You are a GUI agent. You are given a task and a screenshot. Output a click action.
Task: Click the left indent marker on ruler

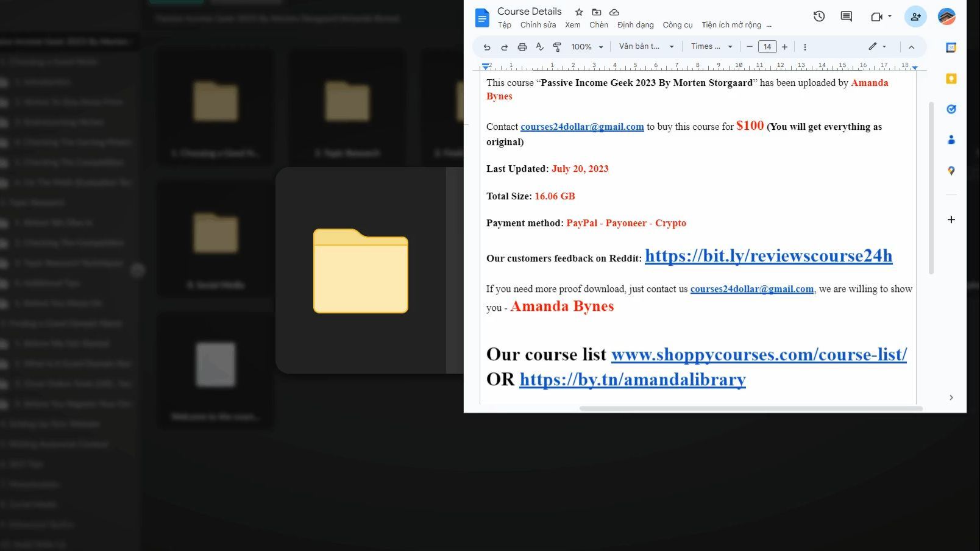[x=485, y=66]
